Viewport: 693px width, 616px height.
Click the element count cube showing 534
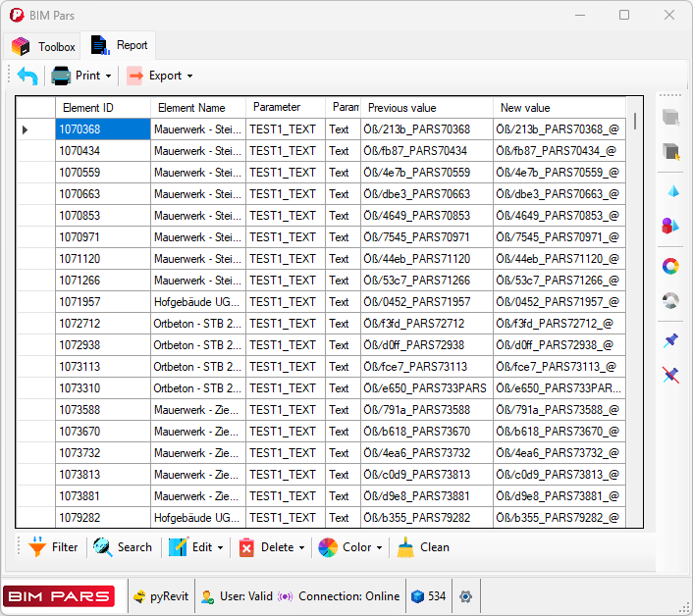428,596
